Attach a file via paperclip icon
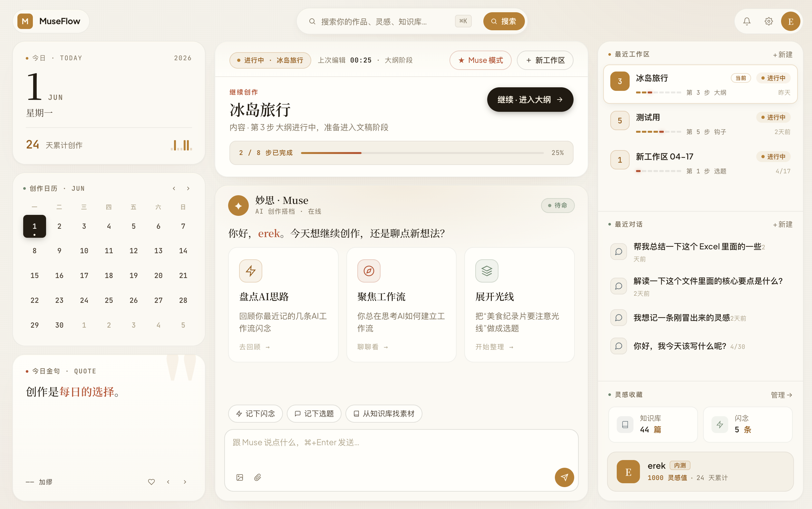 click(257, 477)
